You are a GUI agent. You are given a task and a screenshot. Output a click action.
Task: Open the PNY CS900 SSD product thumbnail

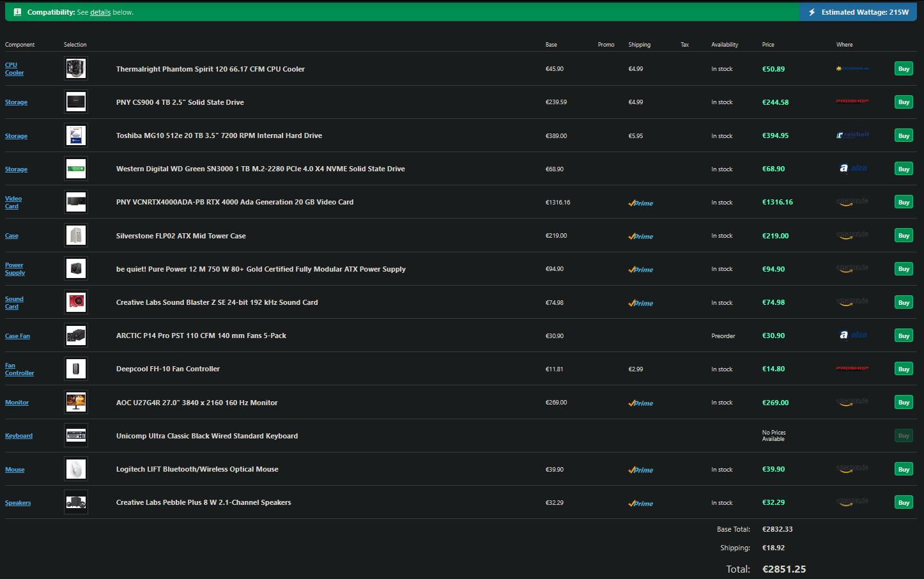click(76, 102)
